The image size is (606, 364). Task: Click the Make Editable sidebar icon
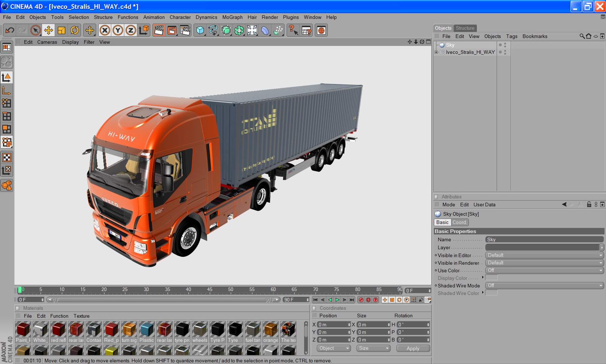[7, 62]
